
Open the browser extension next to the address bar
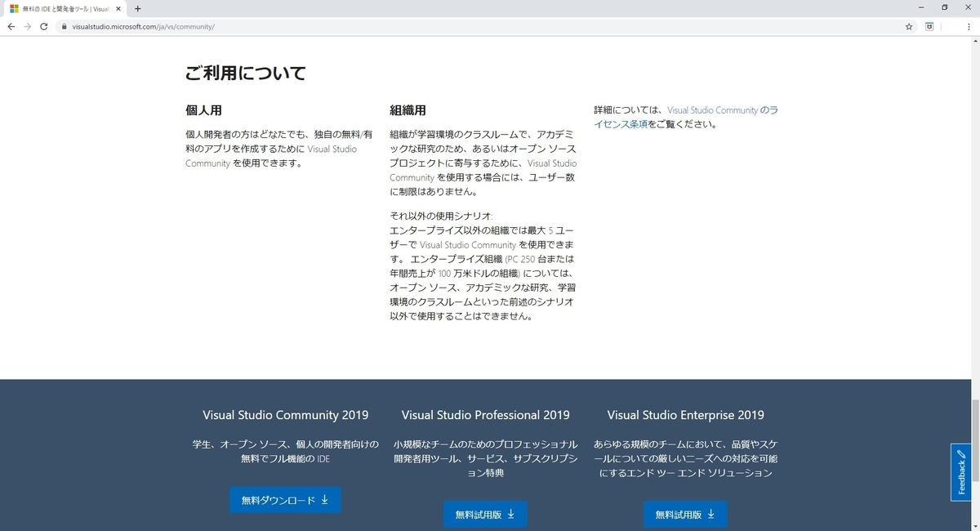(x=929, y=26)
